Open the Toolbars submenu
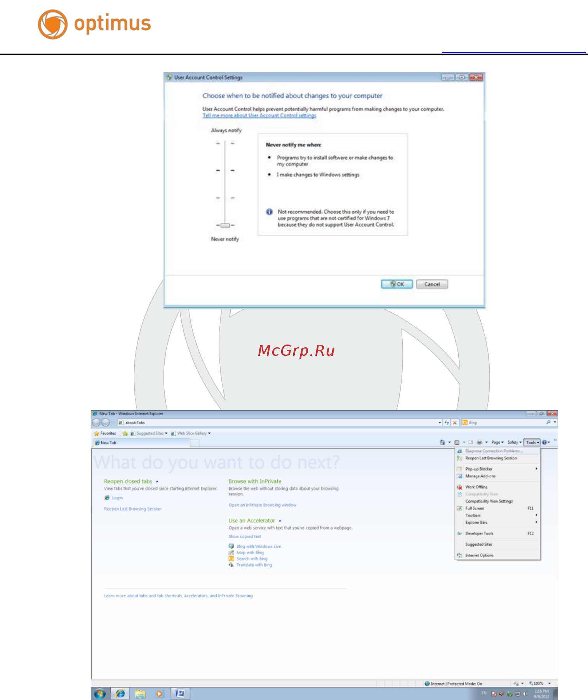 pyautogui.click(x=498, y=515)
